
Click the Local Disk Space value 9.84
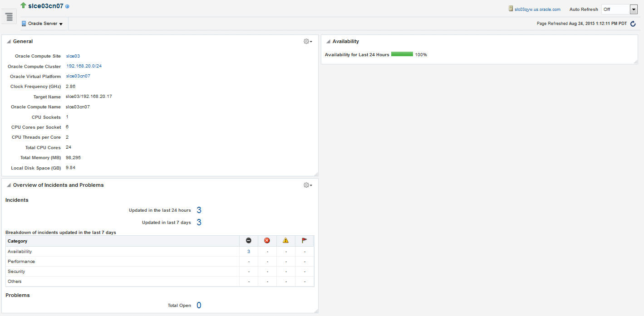pyautogui.click(x=70, y=168)
